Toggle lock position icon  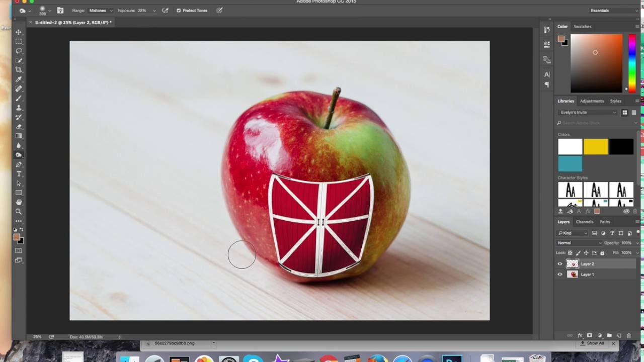pyautogui.click(x=586, y=253)
